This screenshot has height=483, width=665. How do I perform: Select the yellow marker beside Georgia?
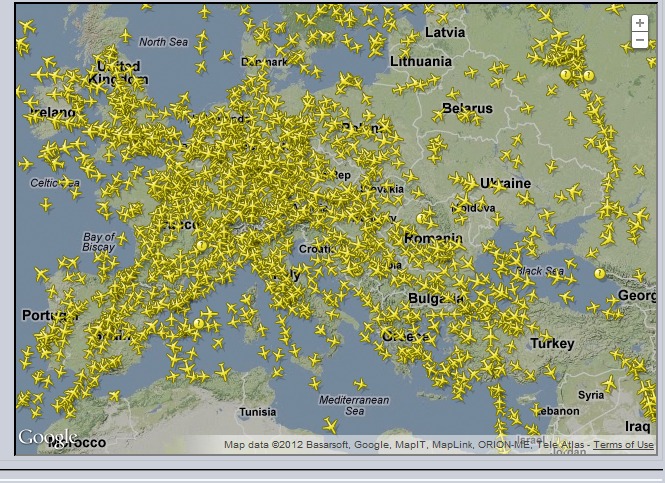[x=600, y=273]
